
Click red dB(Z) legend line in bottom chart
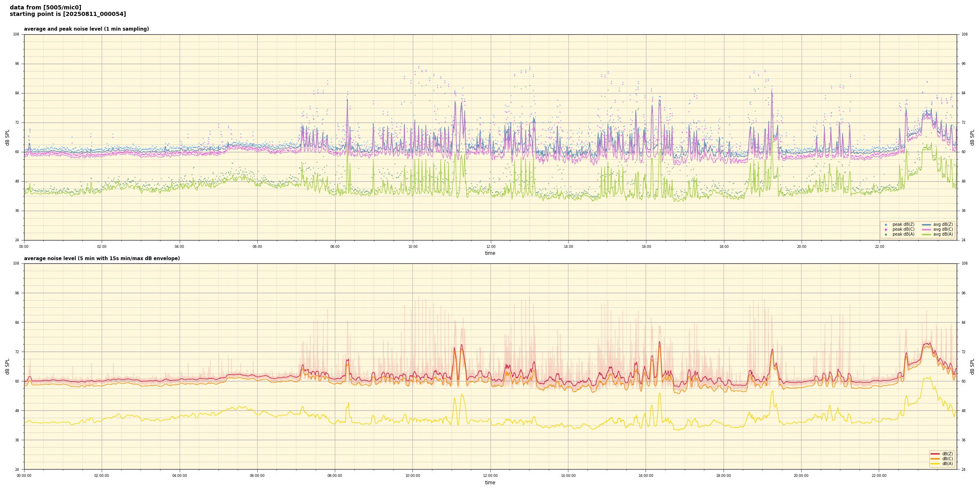pyautogui.click(x=935, y=454)
